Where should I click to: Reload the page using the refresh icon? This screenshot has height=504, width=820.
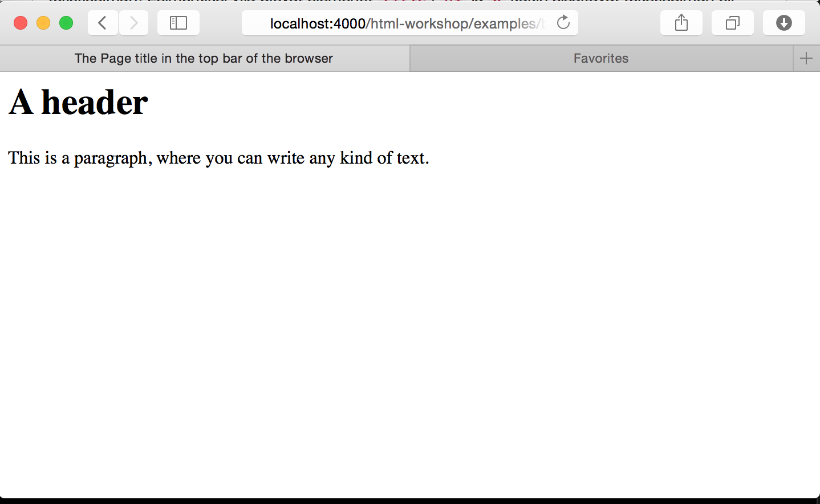(x=563, y=23)
